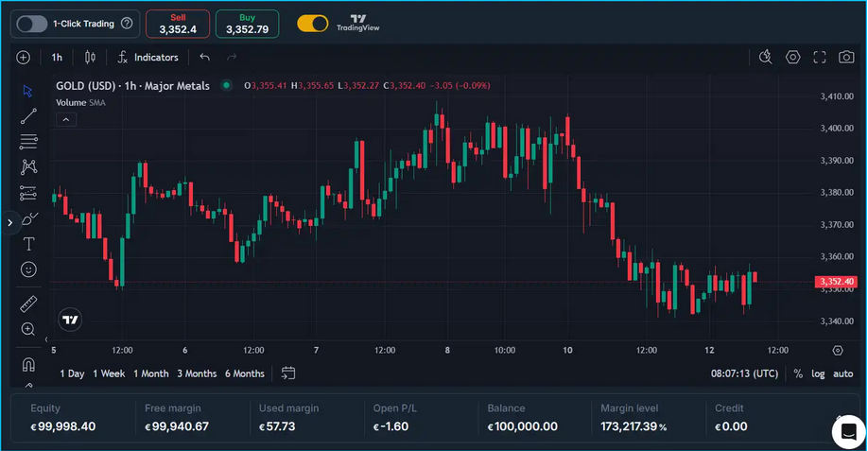Select the Text annotation tool

coord(28,244)
